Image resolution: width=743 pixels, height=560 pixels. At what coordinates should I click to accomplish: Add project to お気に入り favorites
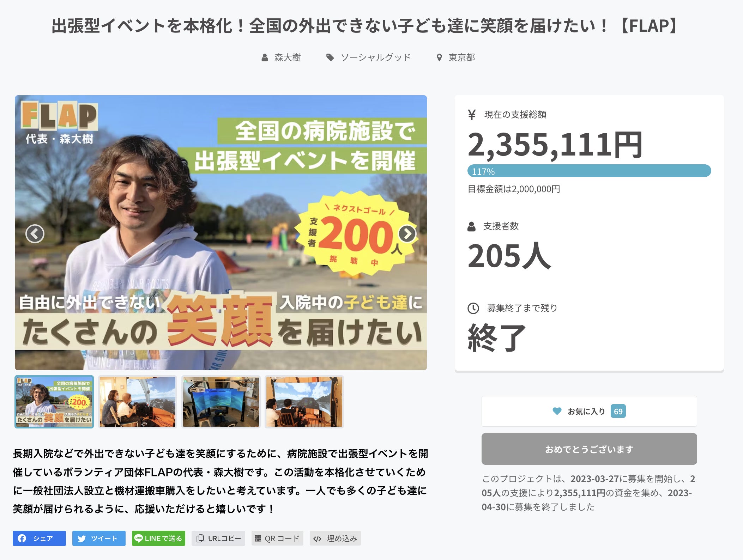click(589, 411)
